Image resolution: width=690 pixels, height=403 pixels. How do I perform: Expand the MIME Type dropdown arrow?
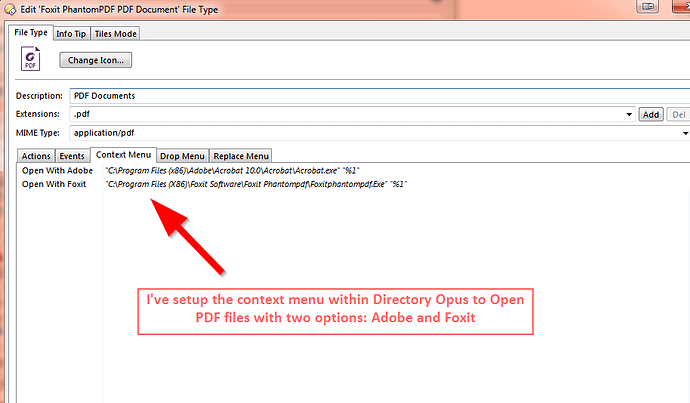point(685,133)
